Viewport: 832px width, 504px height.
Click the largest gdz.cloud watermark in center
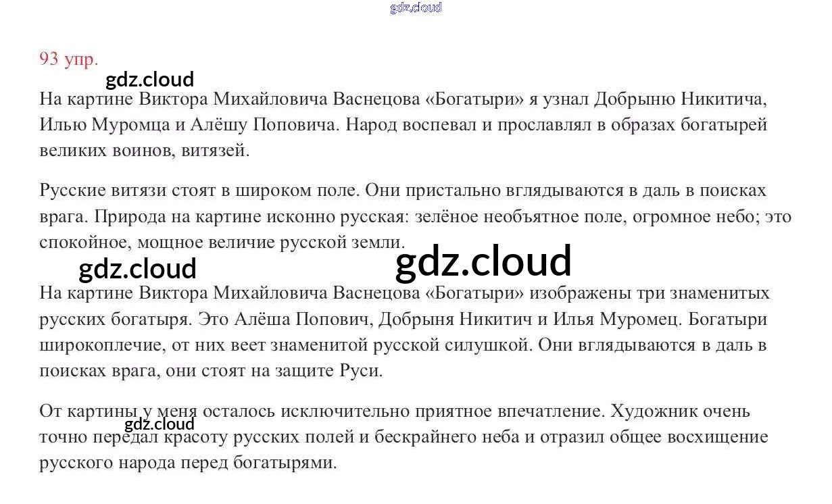click(483, 261)
